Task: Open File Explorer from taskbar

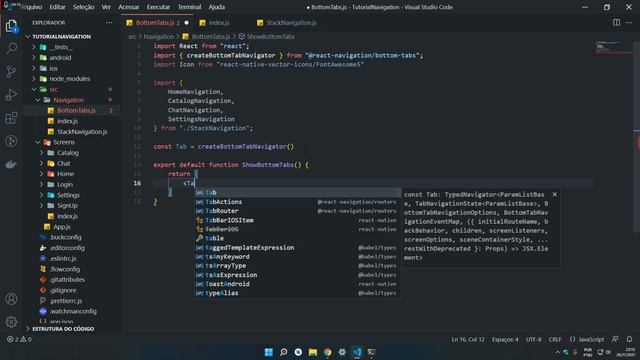Action: click(x=313, y=352)
